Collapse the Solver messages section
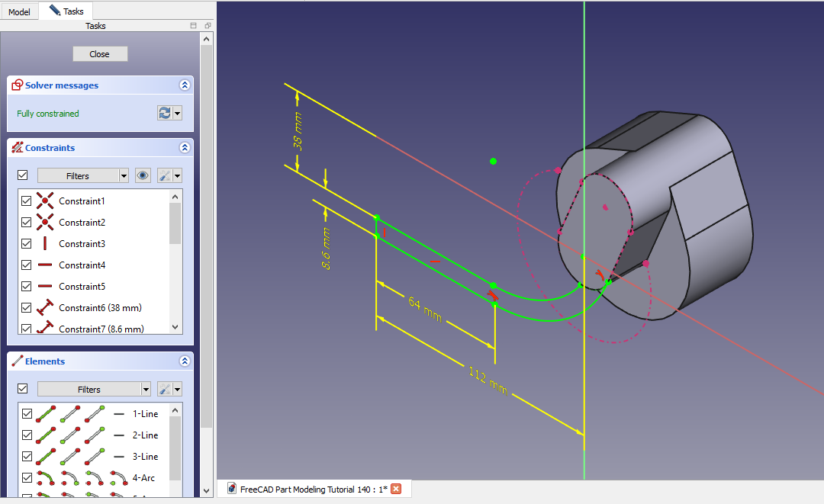Image resolution: width=824 pixels, height=504 pixels. (x=184, y=85)
